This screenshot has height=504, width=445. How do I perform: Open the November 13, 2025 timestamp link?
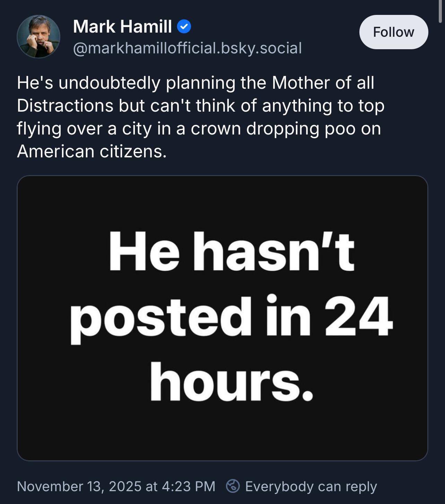click(116, 486)
